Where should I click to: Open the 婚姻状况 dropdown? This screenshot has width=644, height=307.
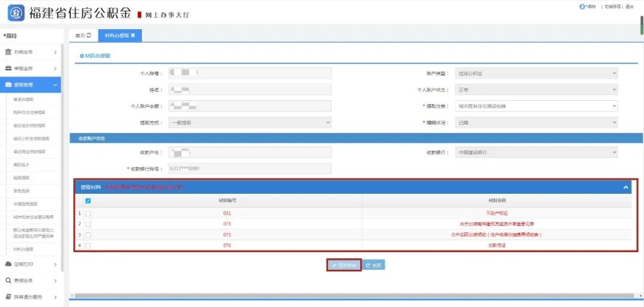tap(535, 122)
